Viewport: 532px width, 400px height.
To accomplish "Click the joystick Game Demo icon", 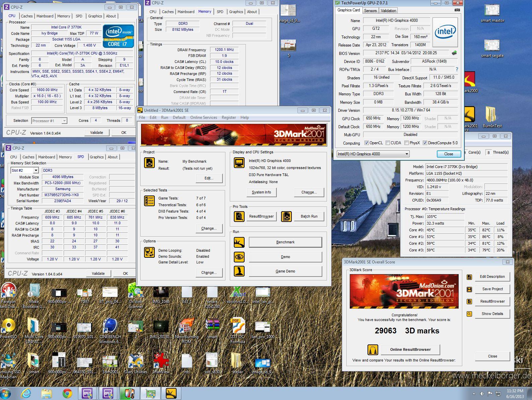I will (239, 271).
